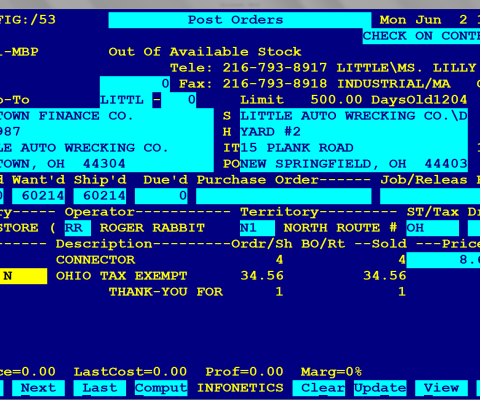Click the yellow N field beside OHIO TAX EXEMPT
This screenshot has width=480, height=400.
click(23, 276)
